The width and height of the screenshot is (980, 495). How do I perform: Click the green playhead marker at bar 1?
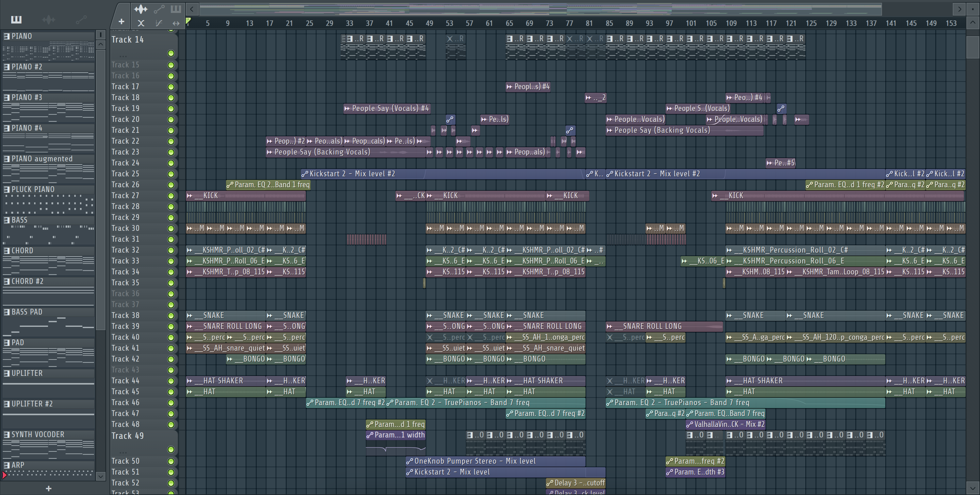click(188, 21)
